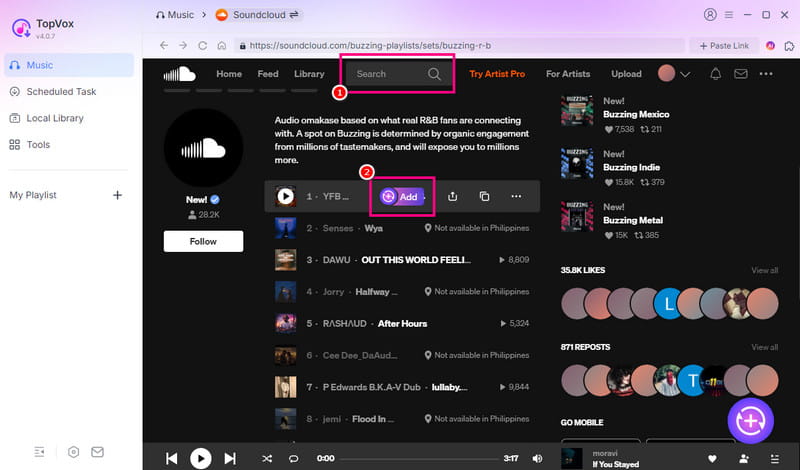Click the floating purple add-to-download button
Image resolution: width=800 pixels, height=470 pixels.
point(751,421)
